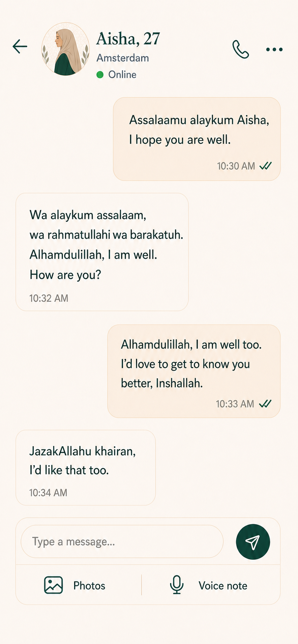Go back using the left arrow
Viewport: 298px width, 644px height.
(20, 46)
